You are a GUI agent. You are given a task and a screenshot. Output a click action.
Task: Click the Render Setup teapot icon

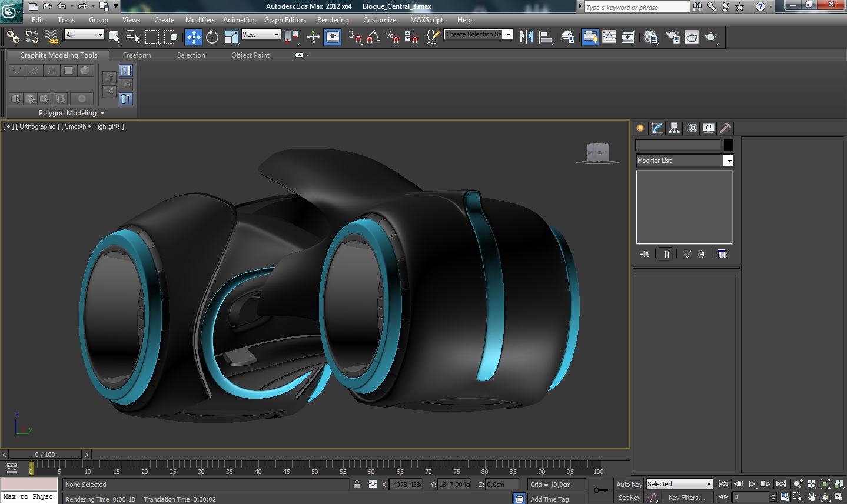[672, 37]
